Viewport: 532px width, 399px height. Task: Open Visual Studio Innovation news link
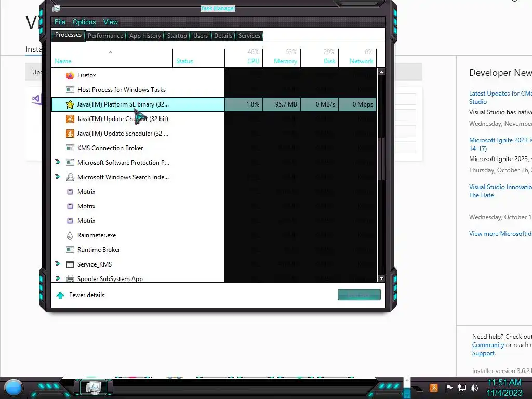[500, 191]
